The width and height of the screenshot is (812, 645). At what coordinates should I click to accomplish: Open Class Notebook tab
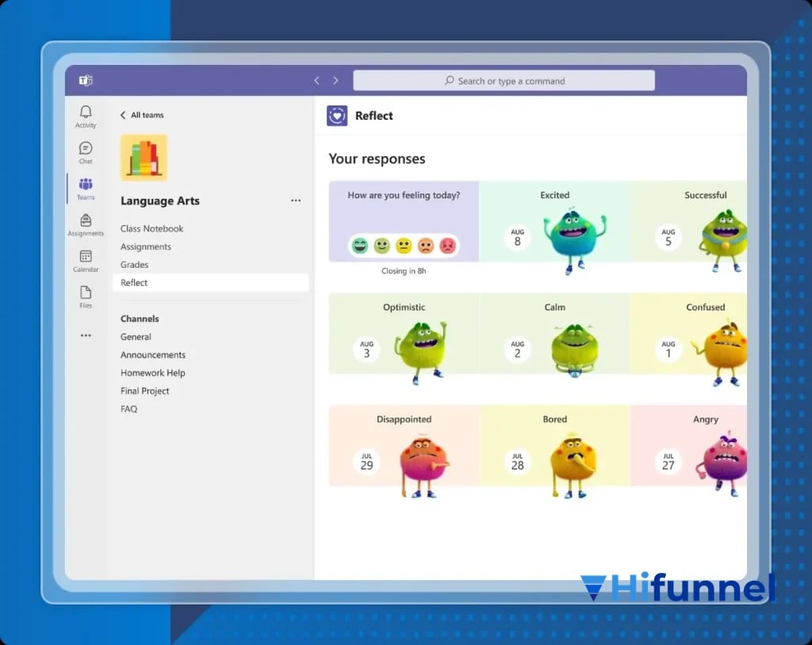(x=151, y=228)
